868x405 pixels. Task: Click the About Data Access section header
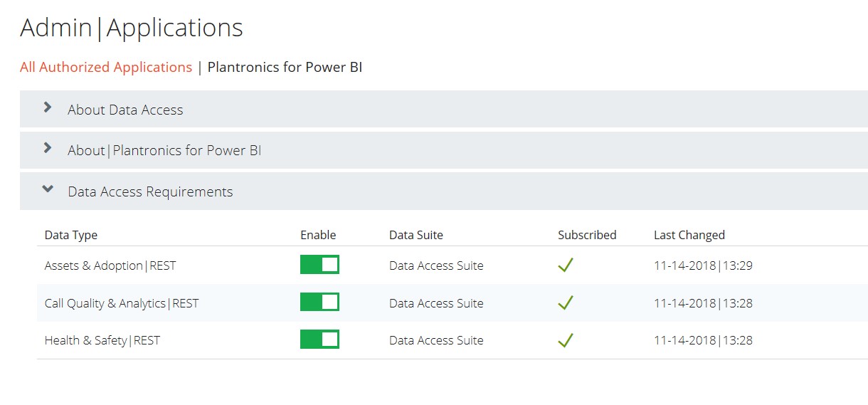click(444, 109)
